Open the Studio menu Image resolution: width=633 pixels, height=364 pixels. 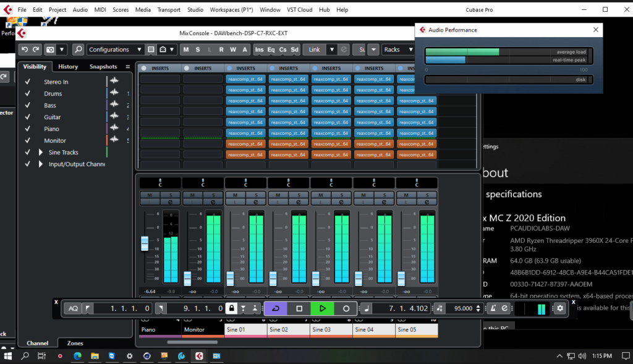[x=195, y=10]
